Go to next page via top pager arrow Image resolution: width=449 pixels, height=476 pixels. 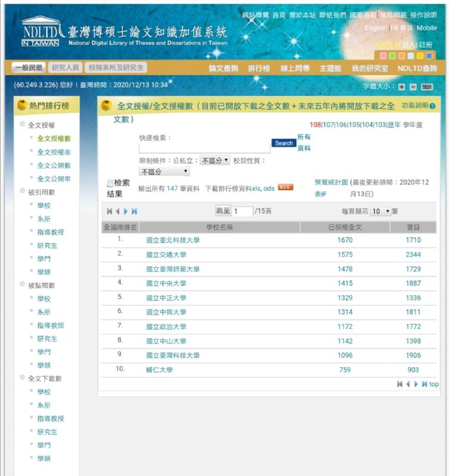coord(125,211)
